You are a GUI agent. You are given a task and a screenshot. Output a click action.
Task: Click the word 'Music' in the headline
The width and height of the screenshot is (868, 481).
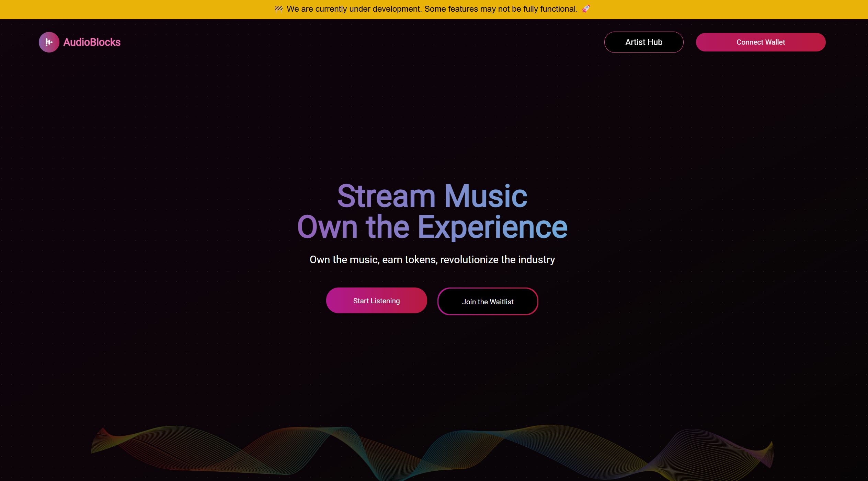486,196
